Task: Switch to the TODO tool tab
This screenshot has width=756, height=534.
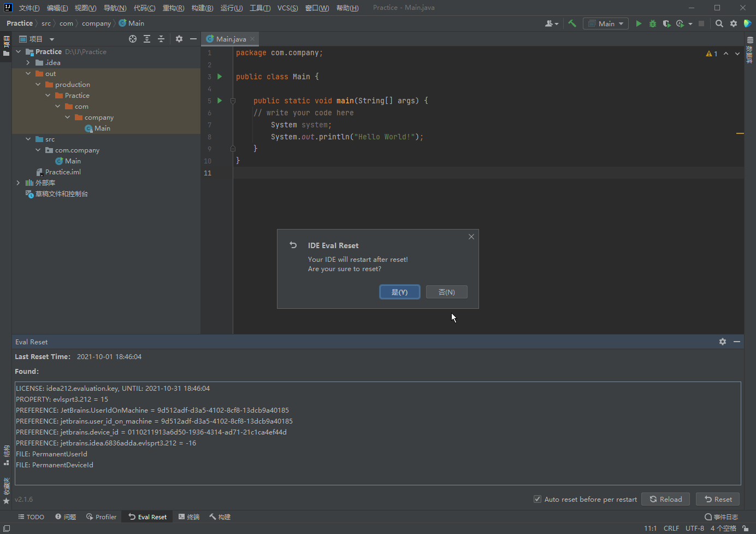Action: pyautogui.click(x=31, y=517)
